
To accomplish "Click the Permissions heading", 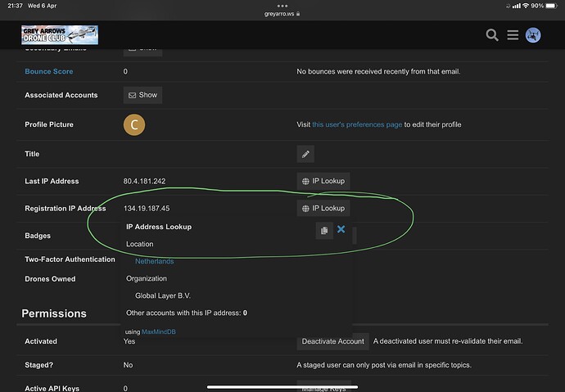I will tap(54, 313).
